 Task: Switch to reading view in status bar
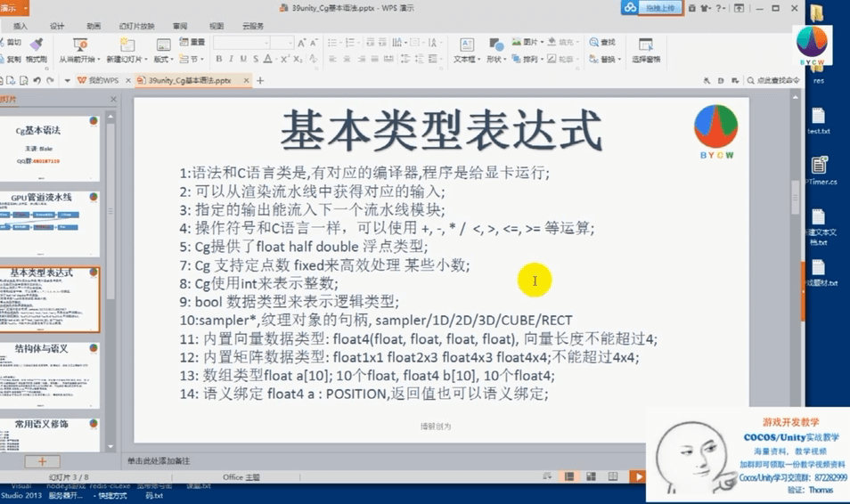point(613,476)
